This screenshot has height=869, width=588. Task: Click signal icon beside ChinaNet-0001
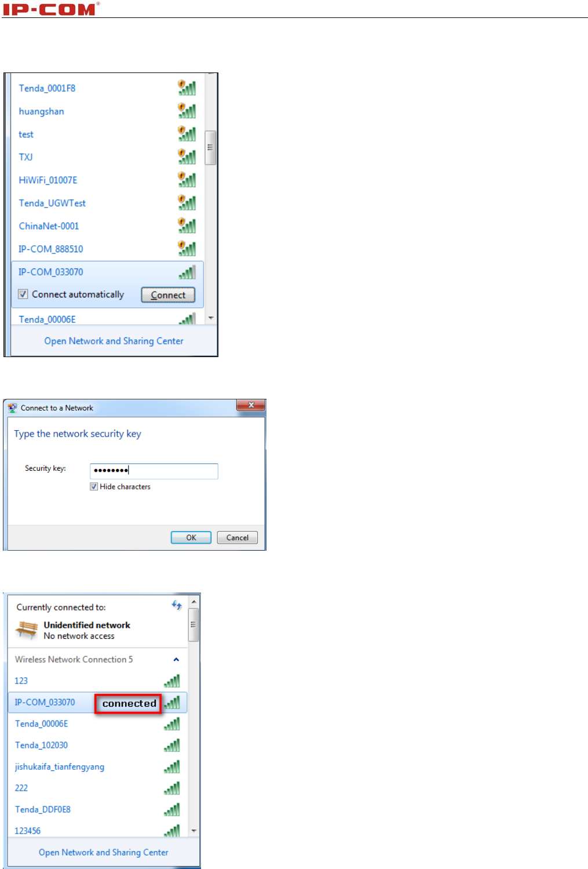tap(187, 226)
